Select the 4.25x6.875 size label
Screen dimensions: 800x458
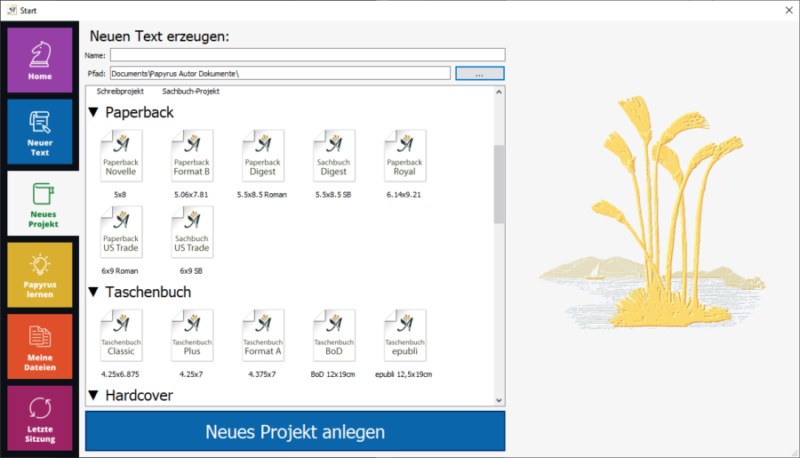tap(120, 374)
